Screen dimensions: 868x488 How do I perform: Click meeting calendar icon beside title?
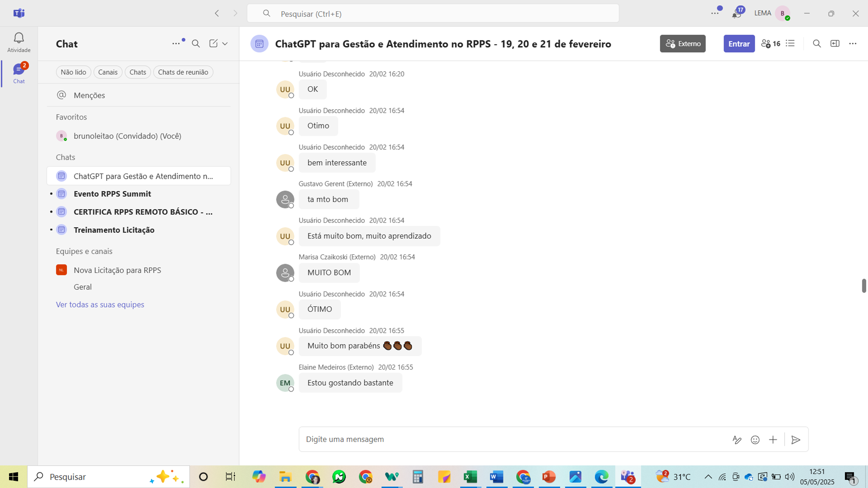(x=260, y=43)
